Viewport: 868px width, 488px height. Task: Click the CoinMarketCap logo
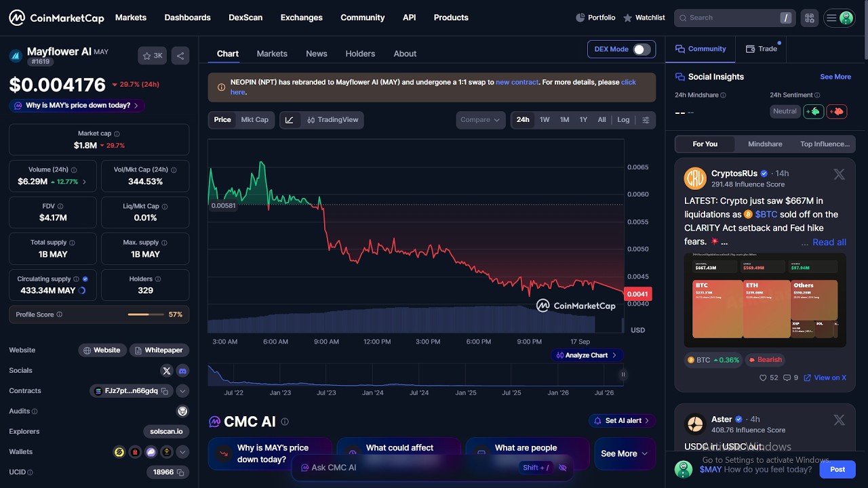point(56,18)
